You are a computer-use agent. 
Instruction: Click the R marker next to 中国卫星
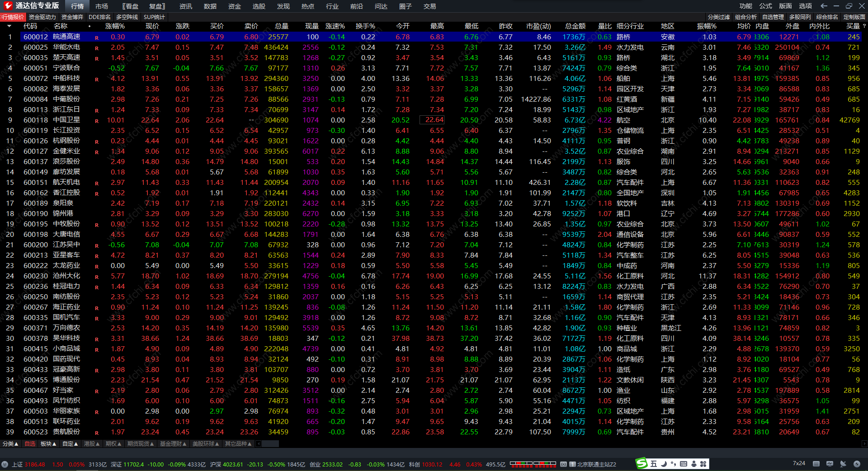pyautogui.click(x=97, y=121)
